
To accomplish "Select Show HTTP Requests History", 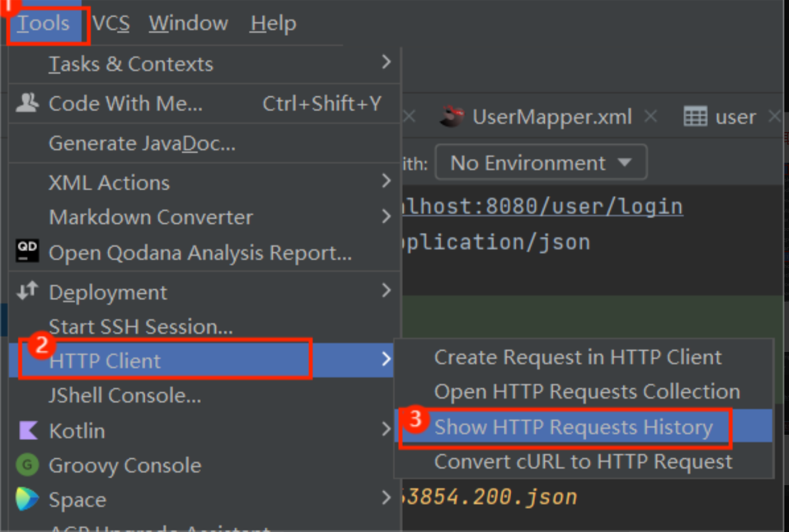I will 573,427.
